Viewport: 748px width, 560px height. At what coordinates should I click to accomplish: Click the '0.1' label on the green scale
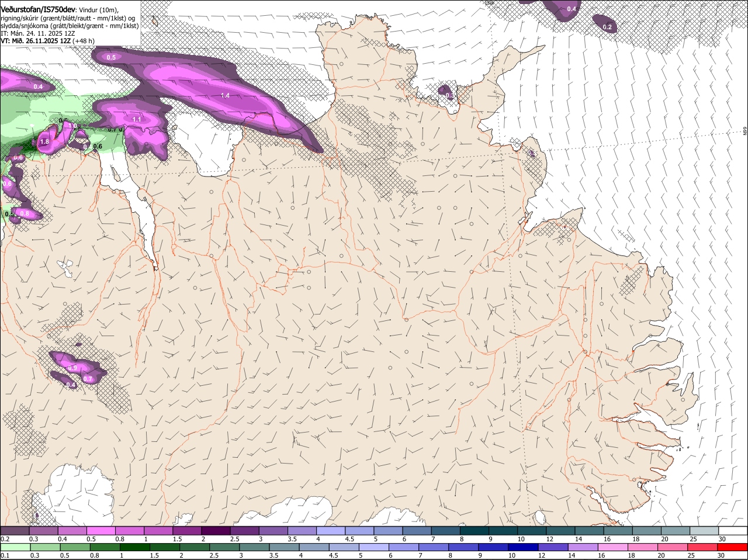5,555
